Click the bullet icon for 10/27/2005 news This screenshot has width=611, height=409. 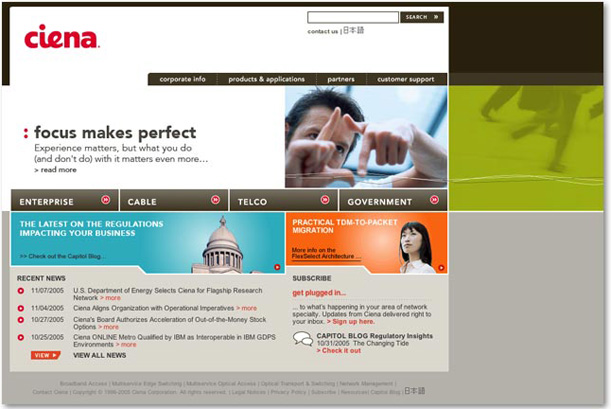pyautogui.click(x=21, y=320)
